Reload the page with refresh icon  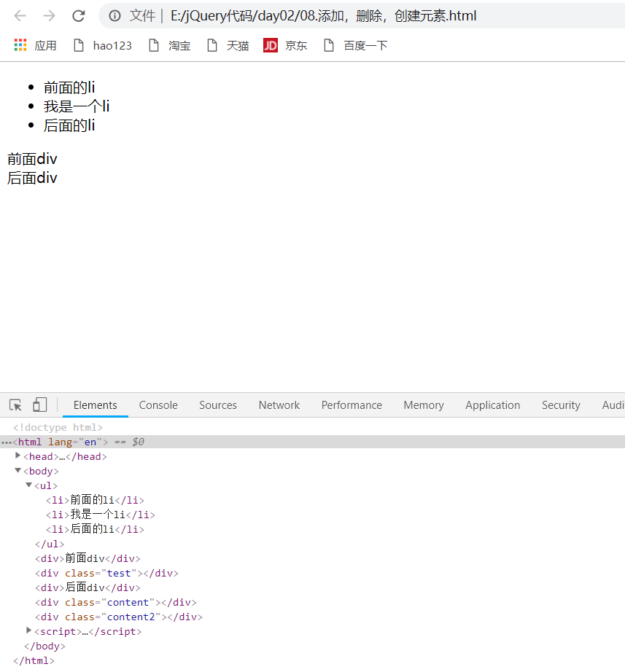[x=79, y=16]
